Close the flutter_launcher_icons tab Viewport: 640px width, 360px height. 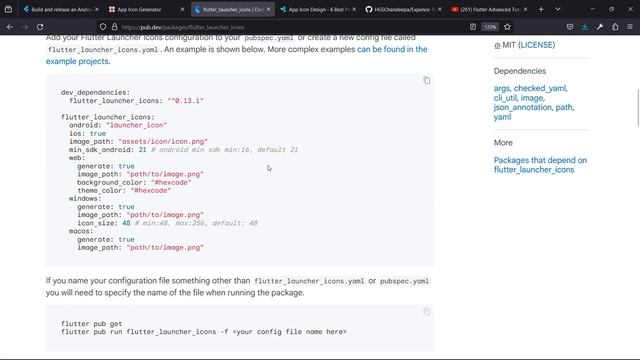pos(268,9)
